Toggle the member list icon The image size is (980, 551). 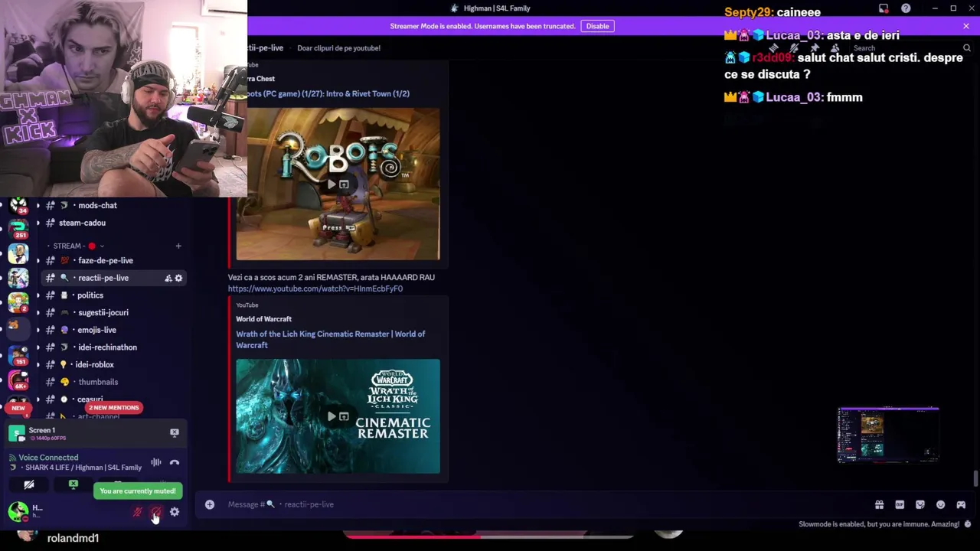[835, 47]
